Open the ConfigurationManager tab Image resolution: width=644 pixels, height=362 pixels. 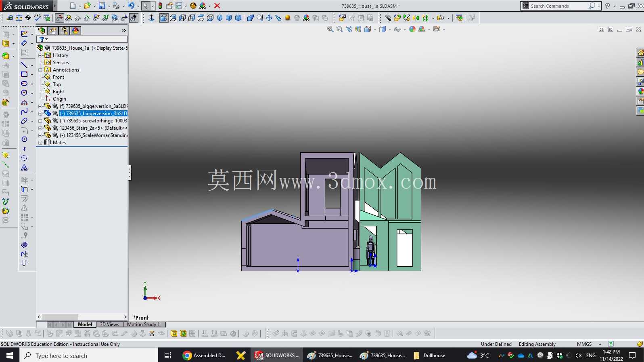pyautogui.click(x=64, y=30)
